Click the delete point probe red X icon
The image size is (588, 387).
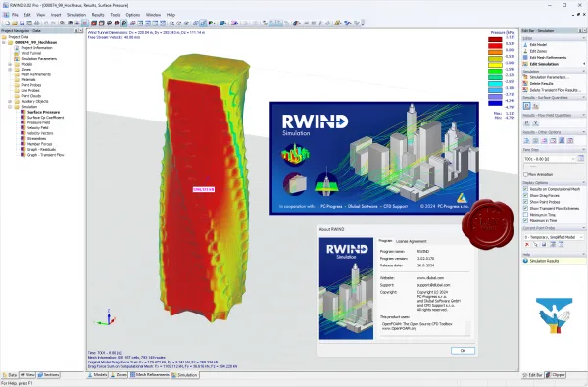[x=527, y=245]
